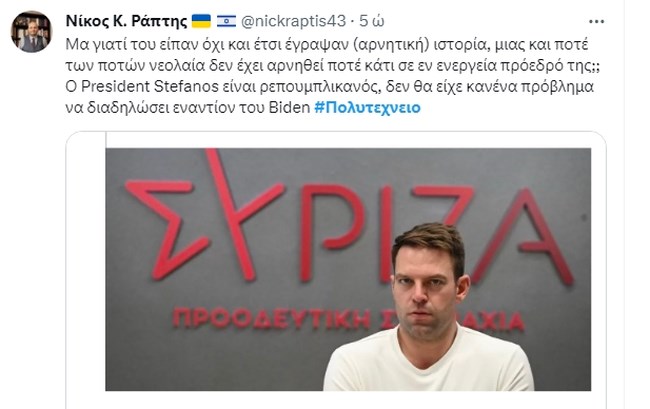
Task: Click the 'ΠΡΟΟΔΕΥΤΙΚΗ ΣΥΜΜΑΧΙΑ' caption in the photo
Action: coord(348,319)
